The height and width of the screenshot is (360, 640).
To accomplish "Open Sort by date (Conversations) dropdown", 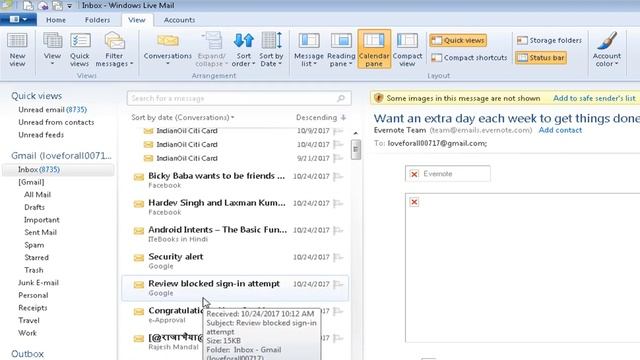I will click(182, 118).
